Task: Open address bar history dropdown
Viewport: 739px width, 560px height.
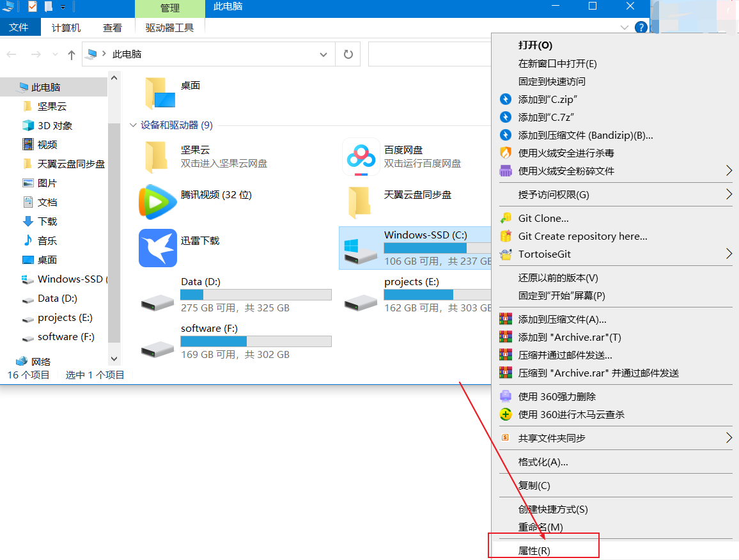Action: tap(323, 54)
